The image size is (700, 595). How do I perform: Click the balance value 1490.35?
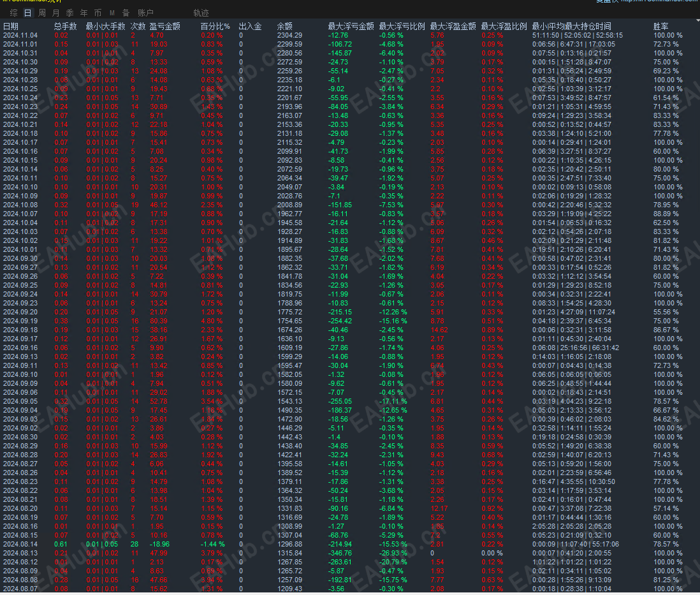coord(289,411)
